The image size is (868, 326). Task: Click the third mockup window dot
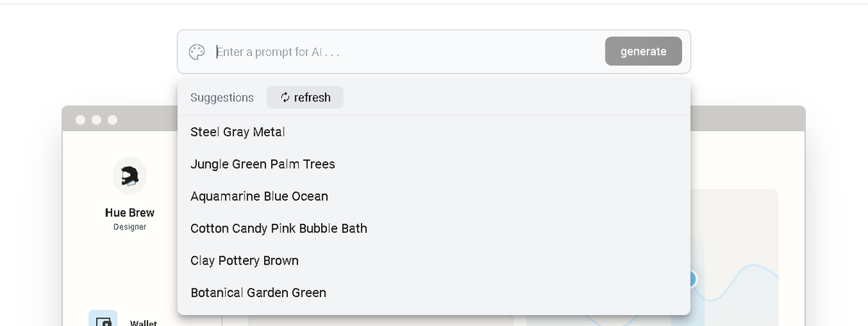coord(112,120)
